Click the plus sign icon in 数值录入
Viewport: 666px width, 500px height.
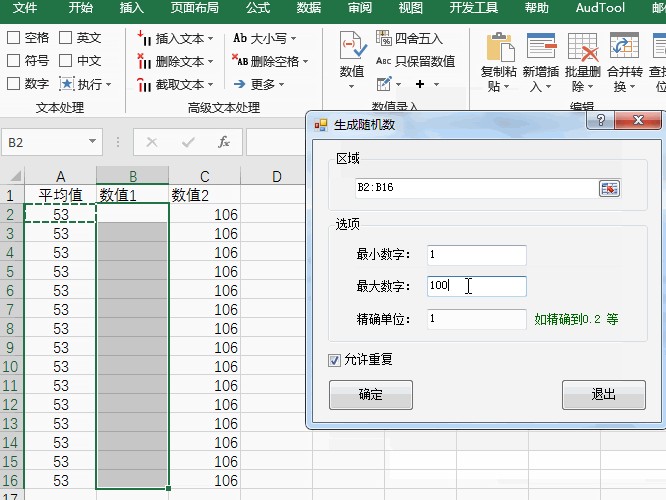(420, 84)
